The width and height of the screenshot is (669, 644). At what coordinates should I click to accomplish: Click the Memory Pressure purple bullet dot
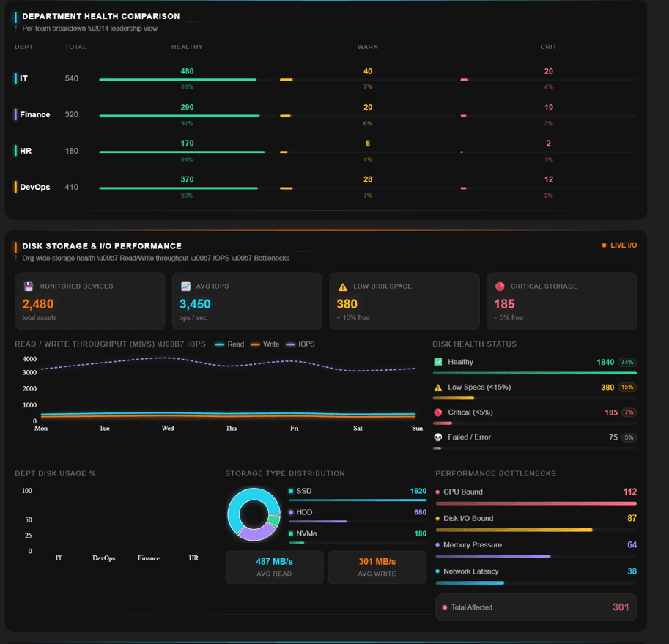point(437,544)
